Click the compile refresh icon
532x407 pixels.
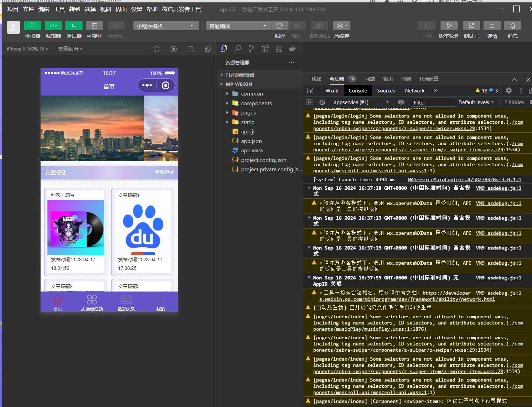click(280, 26)
